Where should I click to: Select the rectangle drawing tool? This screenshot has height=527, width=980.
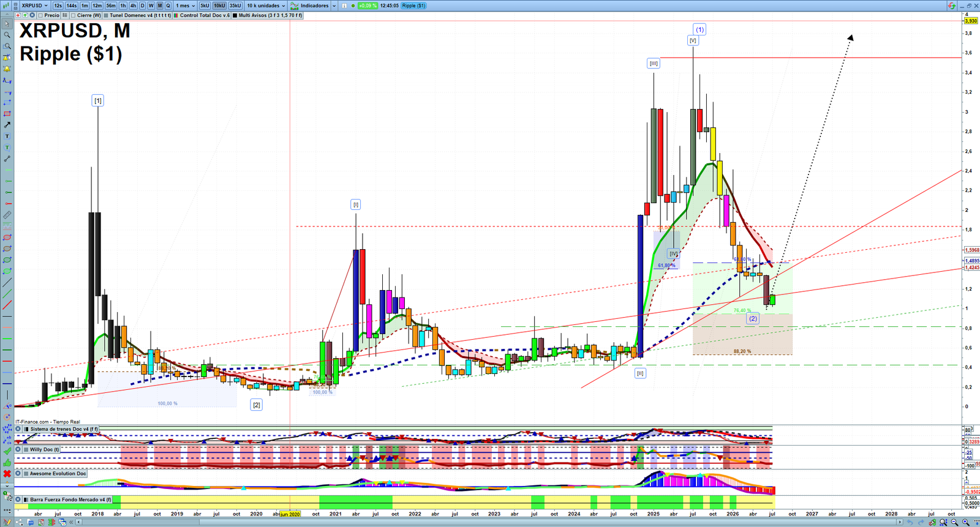click(7, 114)
